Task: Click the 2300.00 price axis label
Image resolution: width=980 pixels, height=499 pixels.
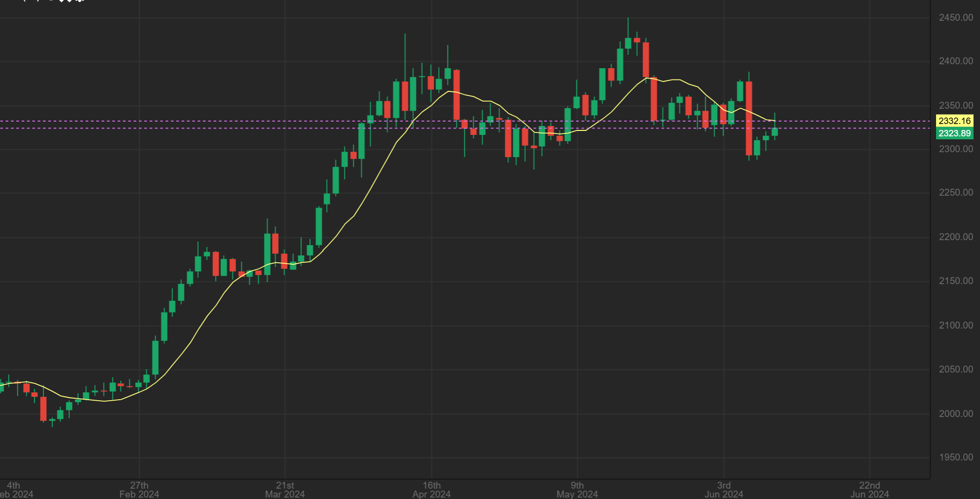Action: click(x=956, y=149)
